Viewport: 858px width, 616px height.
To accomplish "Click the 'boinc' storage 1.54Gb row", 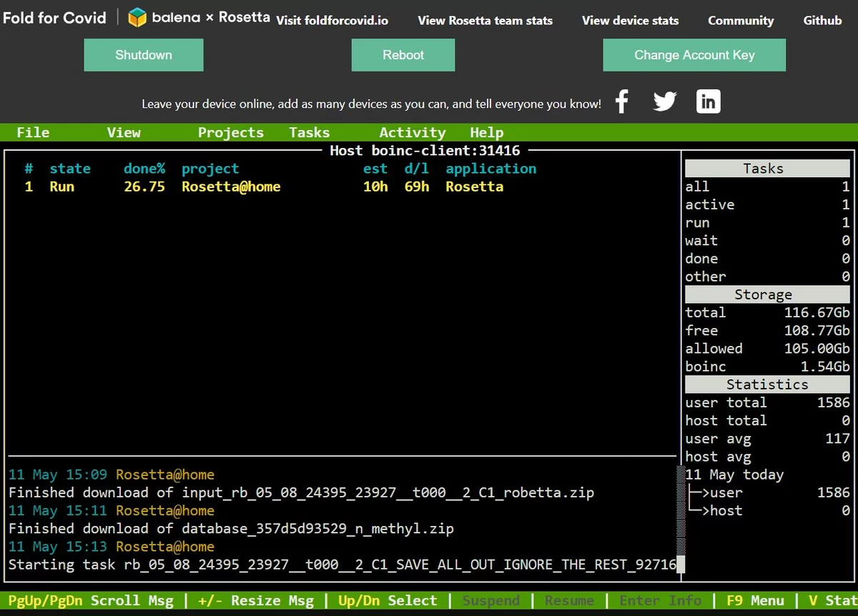I will coord(767,367).
